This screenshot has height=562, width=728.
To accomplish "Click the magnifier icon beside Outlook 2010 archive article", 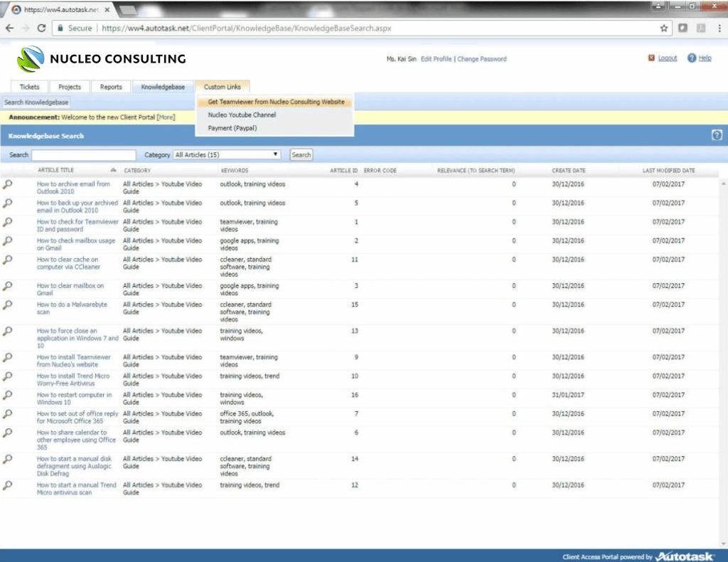I will click(7, 184).
